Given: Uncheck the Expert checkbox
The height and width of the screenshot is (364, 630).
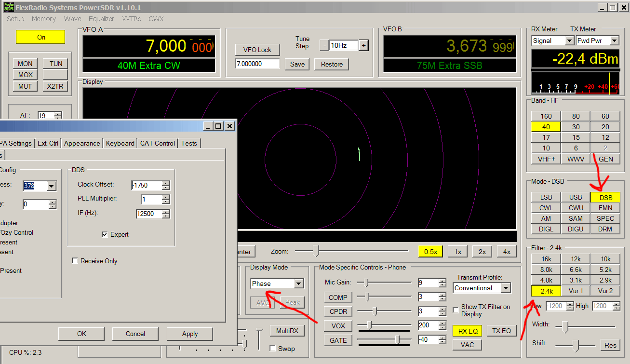Looking at the screenshot, I should point(105,234).
